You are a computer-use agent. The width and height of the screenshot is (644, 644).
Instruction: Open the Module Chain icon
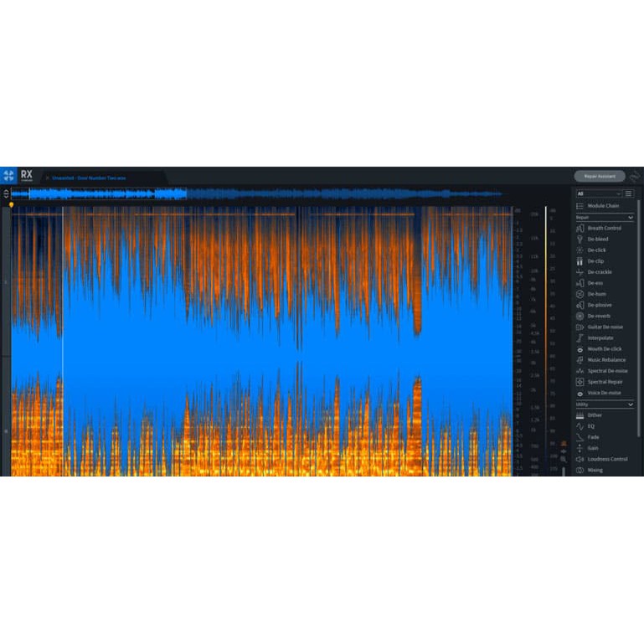coord(580,206)
